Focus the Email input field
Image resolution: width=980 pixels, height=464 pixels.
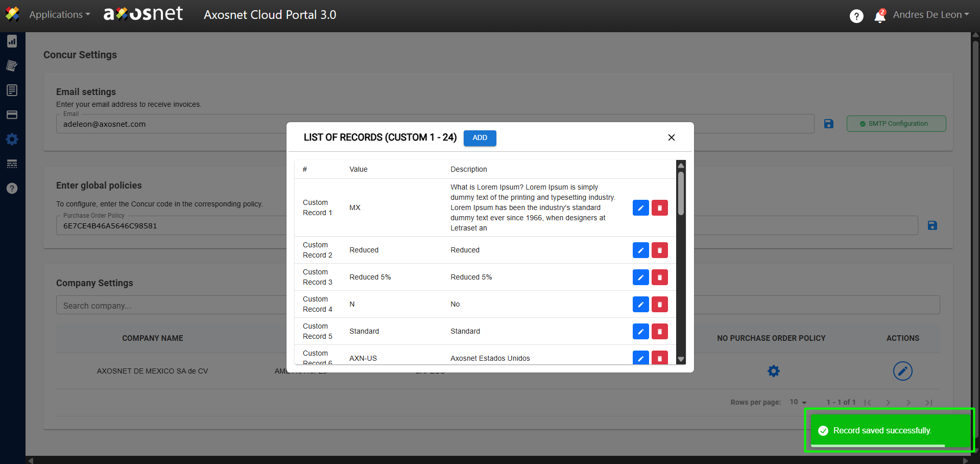tap(435, 124)
